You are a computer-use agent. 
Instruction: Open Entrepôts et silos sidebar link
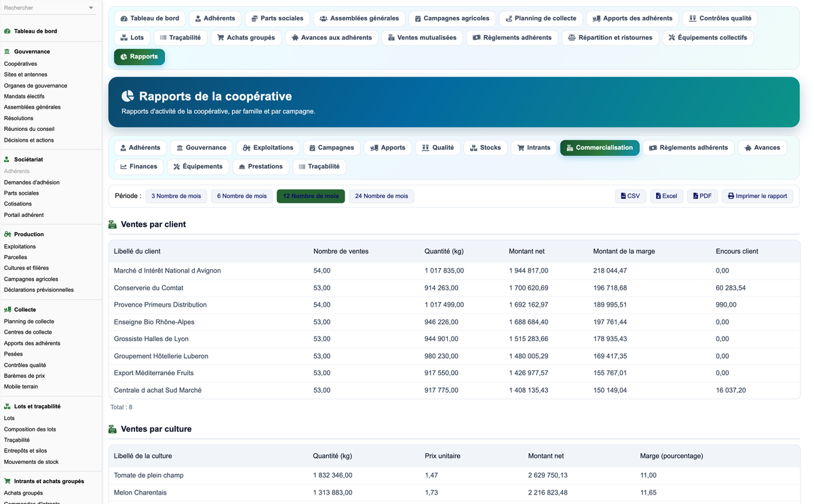coord(26,451)
